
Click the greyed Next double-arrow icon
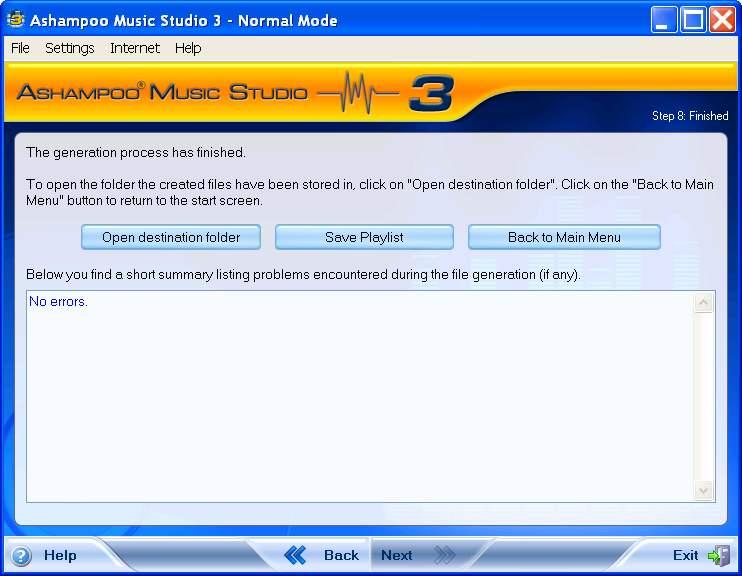tap(444, 555)
